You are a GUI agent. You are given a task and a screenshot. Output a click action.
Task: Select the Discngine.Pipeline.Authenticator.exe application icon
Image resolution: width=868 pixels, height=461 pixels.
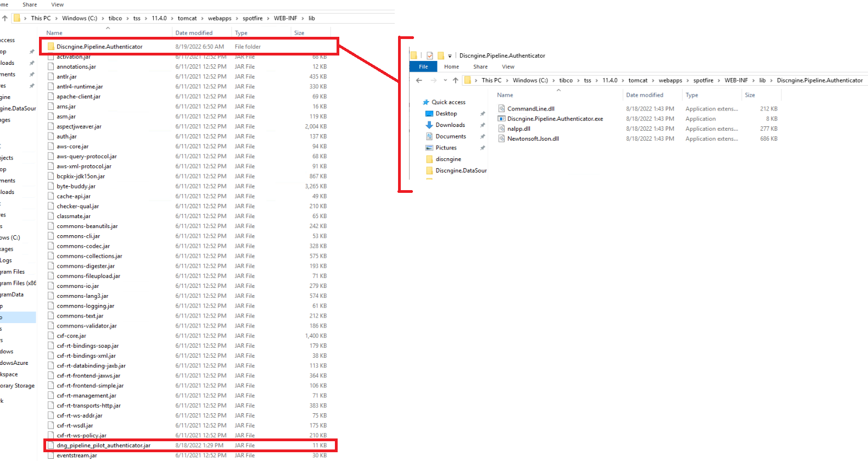coord(501,119)
